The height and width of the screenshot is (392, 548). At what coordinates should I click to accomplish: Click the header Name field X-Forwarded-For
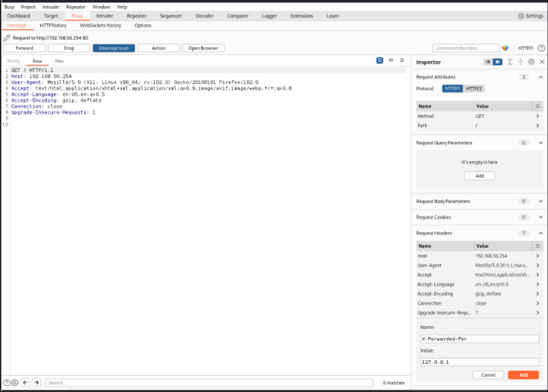pos(479,339)
